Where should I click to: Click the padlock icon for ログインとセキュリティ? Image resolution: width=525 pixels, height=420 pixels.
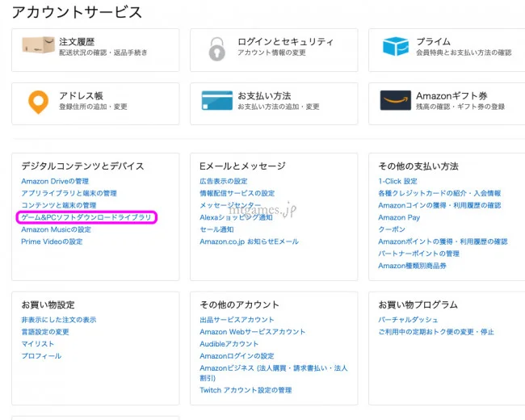(217, 49)
